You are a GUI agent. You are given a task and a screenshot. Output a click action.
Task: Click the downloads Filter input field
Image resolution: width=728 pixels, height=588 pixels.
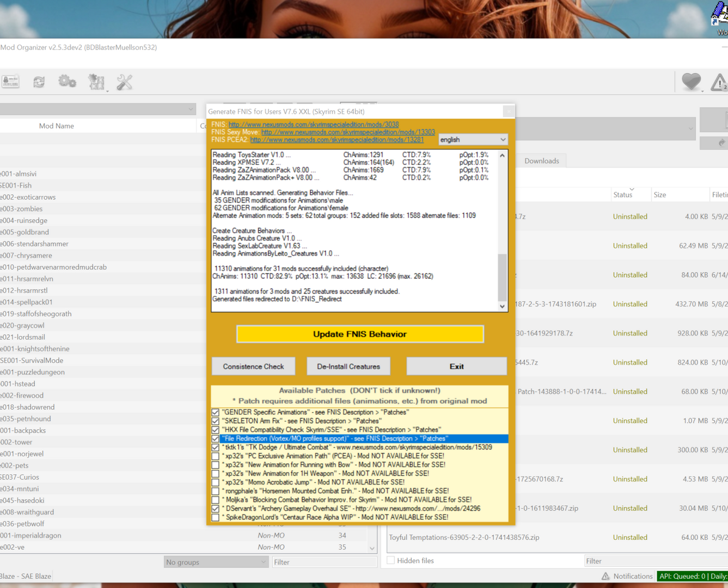coord(653,561)
